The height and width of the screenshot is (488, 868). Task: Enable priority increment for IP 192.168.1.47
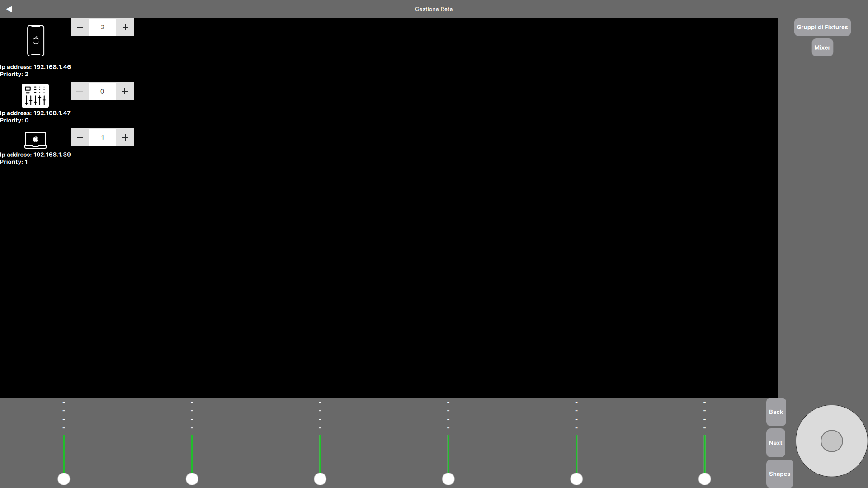point(125,90)
